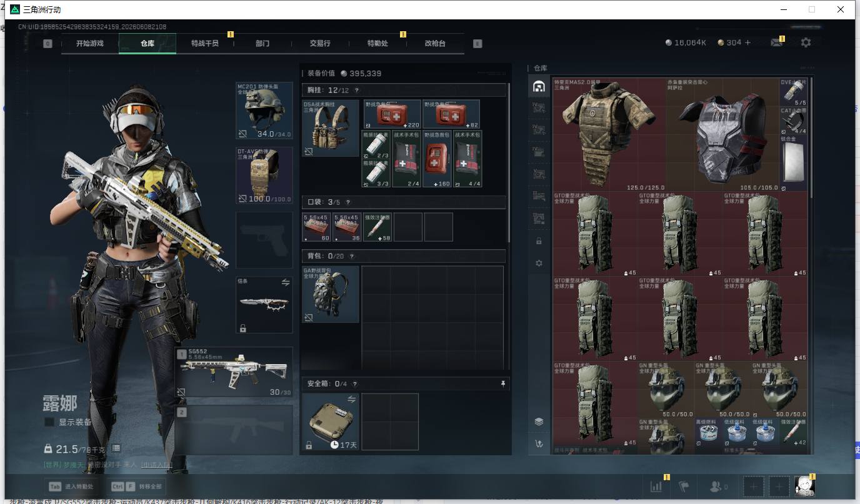Screen dimensions: 860x504
Task: Open the 开始游戏 tab
Action: [x=89, y=44]
